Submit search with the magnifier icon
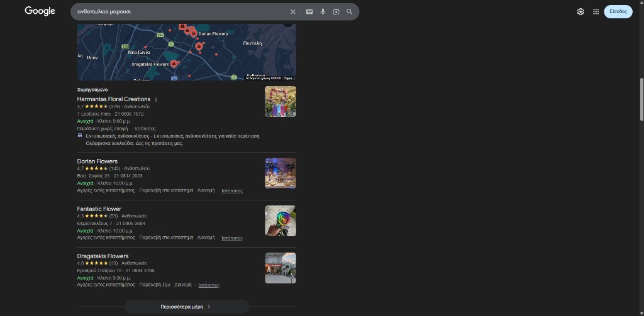The width and height of the screenshot is (644, 316). pos(350,12)
